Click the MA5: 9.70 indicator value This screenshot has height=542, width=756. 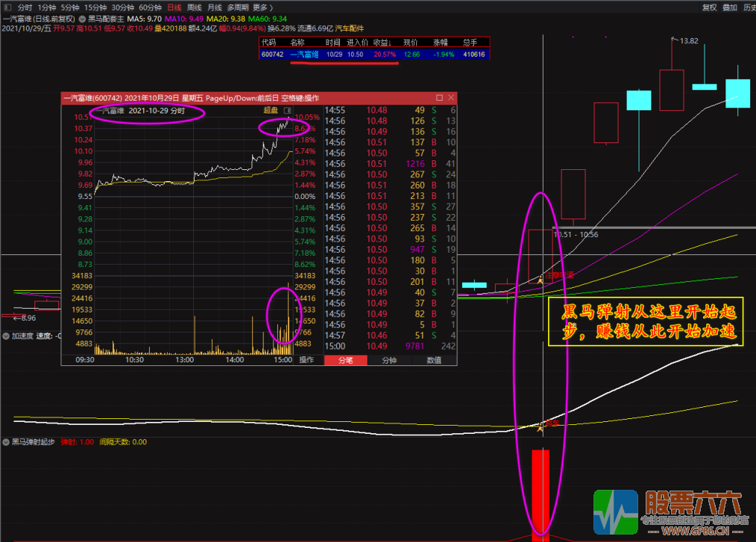click(144, 19)
